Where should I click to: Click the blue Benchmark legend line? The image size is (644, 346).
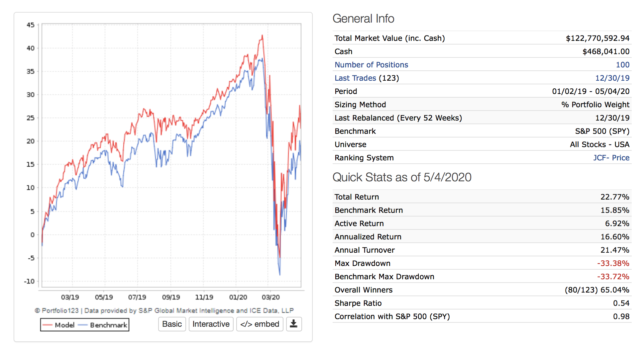[x=83, y=325]
